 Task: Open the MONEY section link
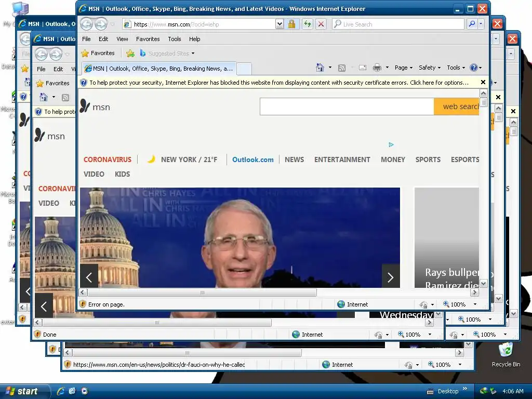[393, 159]
